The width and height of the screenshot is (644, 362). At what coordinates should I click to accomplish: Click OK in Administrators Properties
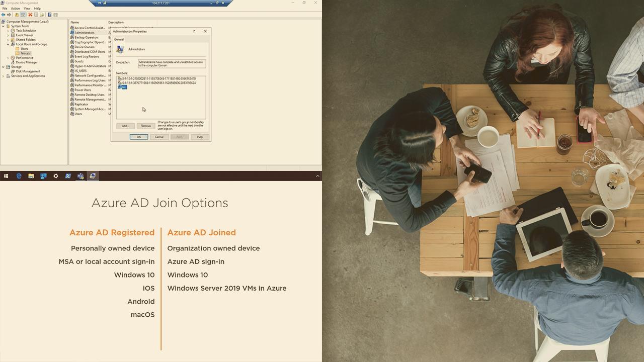(139, 137)
